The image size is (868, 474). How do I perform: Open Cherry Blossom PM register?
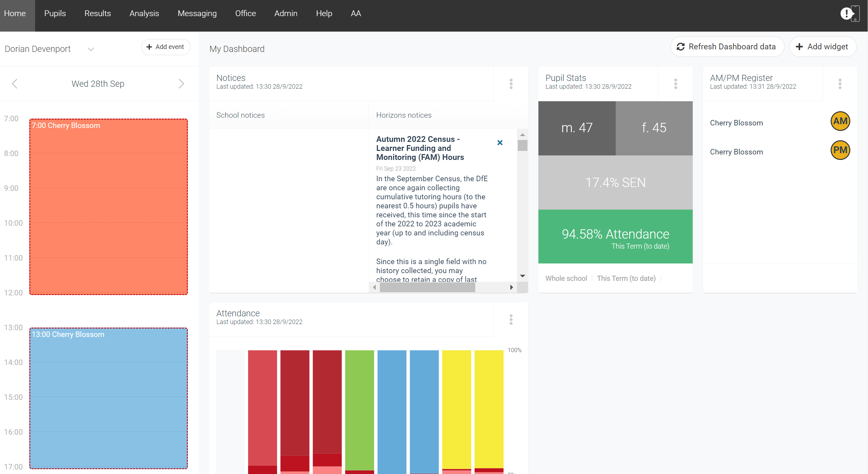click(x=840, y=150)
